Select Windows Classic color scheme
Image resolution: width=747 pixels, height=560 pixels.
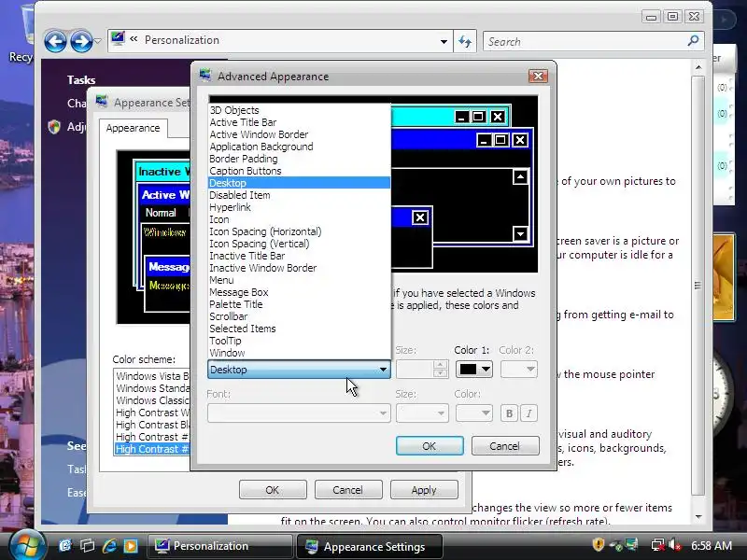pyautogui.click(x=151, y=400)
